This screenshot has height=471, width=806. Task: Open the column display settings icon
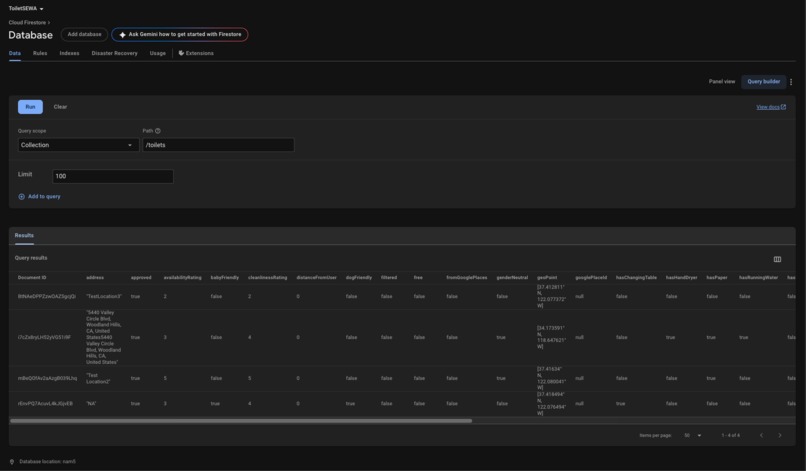(777, 259)
